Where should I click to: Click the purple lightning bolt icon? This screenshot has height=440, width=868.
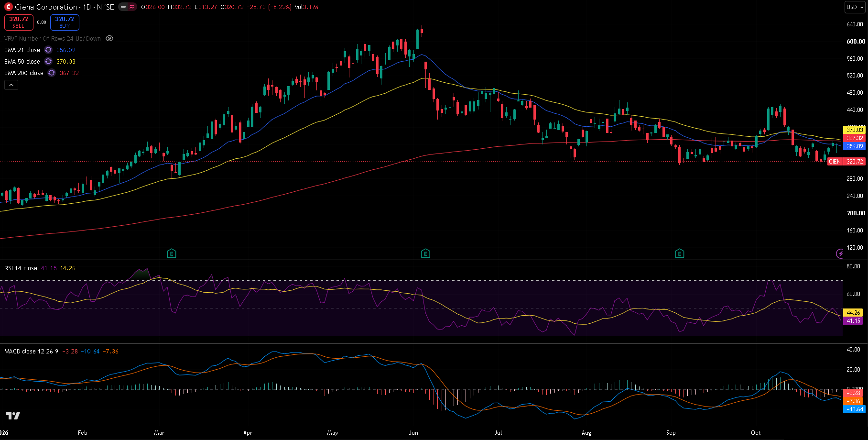(x=840, y=253)
